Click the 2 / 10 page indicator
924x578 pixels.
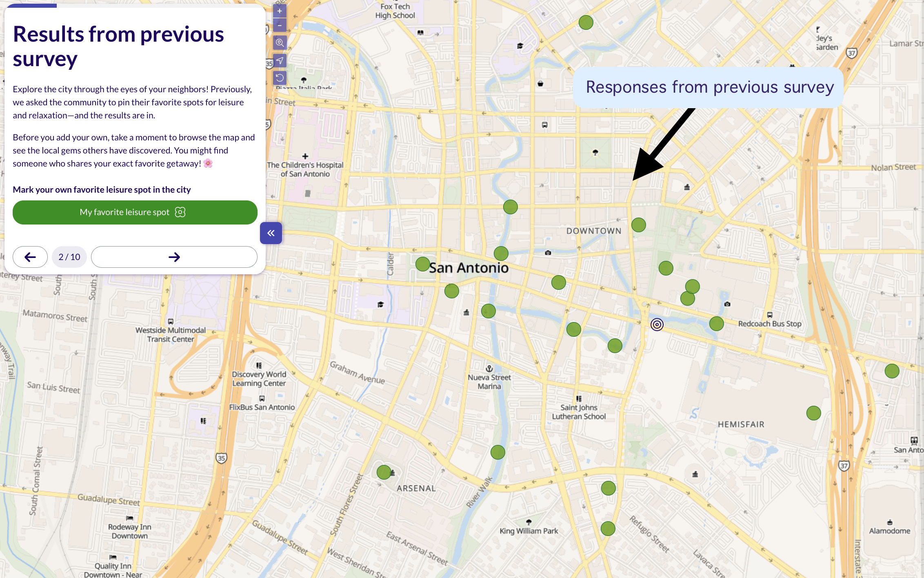pyautogui.click(x=69, y=257)
